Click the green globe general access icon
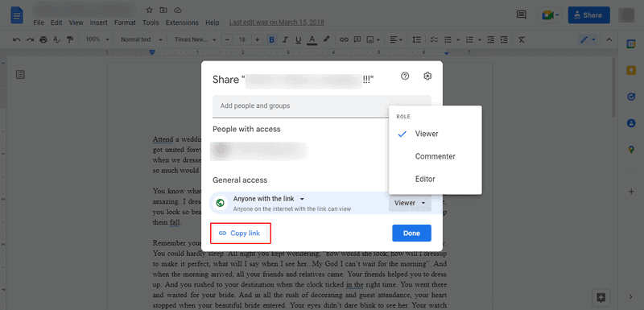 pyautogui.click(x=221, y=203)
